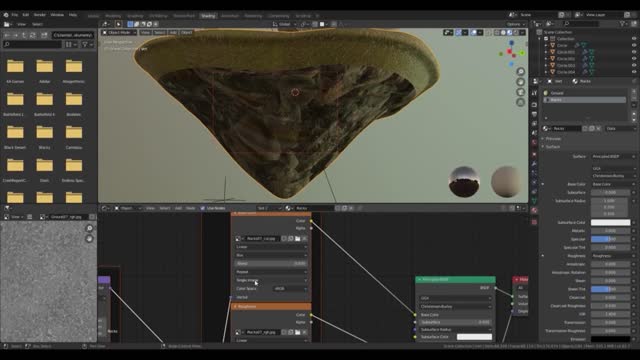Open Principled BSDF surface shader dropdown
The image size is (640, 360).
(613, 156)
